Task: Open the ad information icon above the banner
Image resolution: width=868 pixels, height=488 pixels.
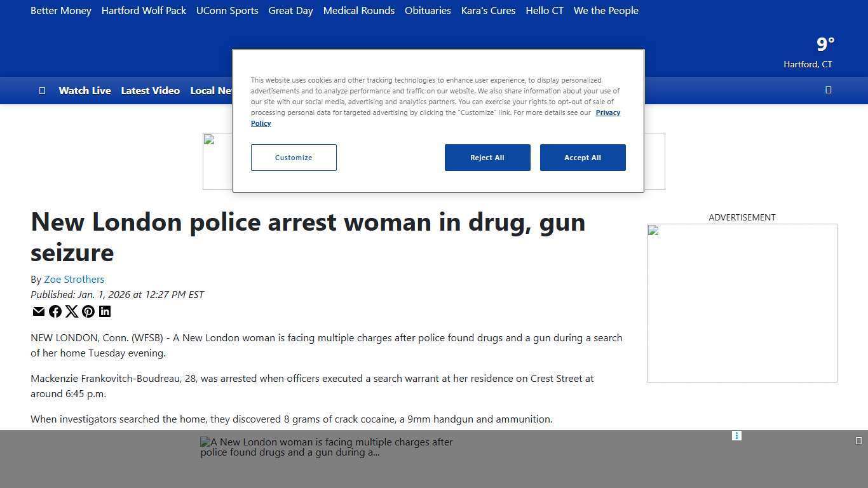Action: tap(736, 435)
